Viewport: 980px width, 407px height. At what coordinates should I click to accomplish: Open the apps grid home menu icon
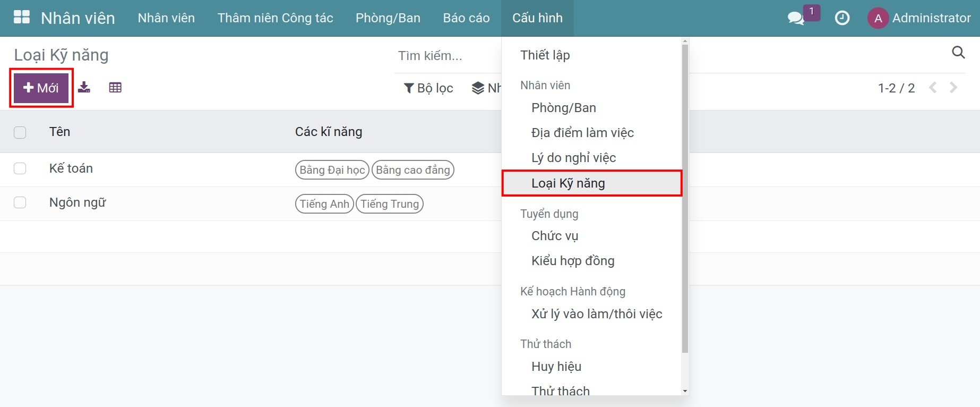[x=22, y=18]
